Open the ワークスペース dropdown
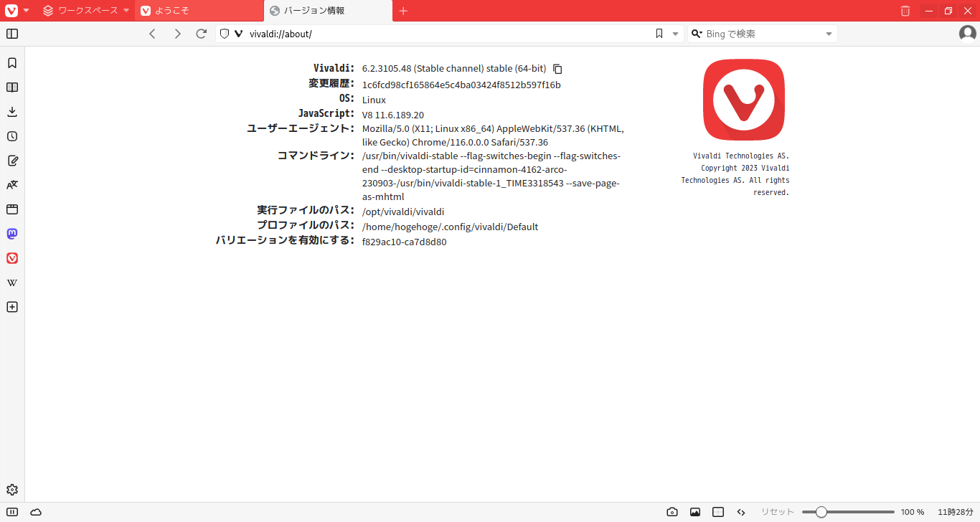Screen dimensions: 980x522 pos(86,11)
